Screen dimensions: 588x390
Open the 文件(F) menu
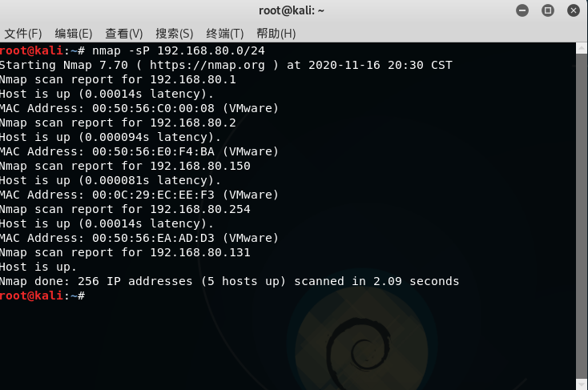click(23, 34)
